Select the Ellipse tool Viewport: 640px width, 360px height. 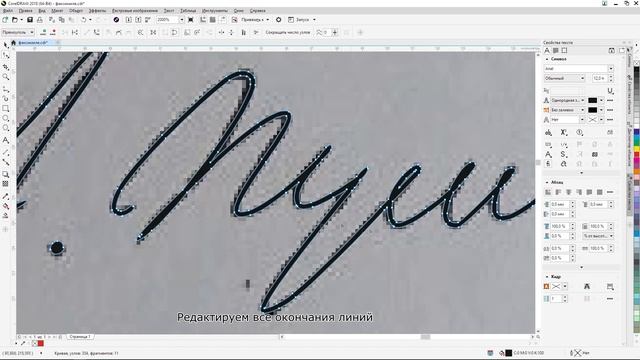coord(6,118)
